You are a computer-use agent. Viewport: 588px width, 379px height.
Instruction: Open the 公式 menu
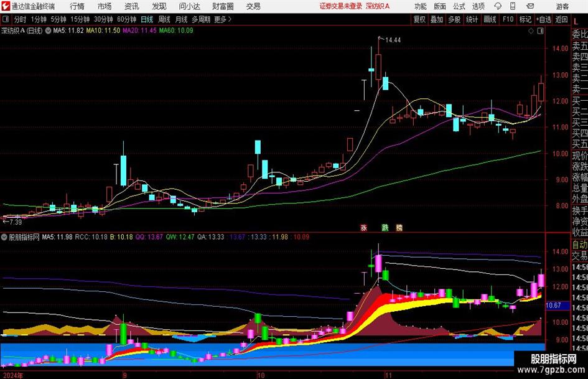pos(459,6)
